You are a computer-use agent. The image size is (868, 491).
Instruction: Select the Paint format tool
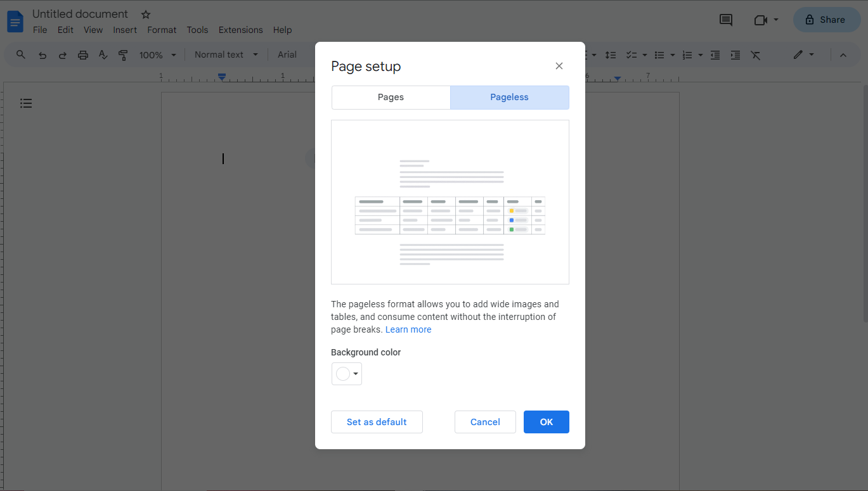pos(123,54)
